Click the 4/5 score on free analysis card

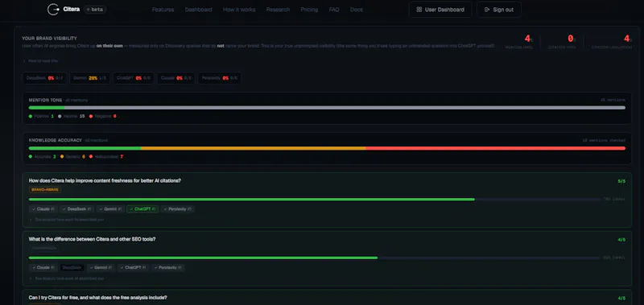click(x=621, y=299)
